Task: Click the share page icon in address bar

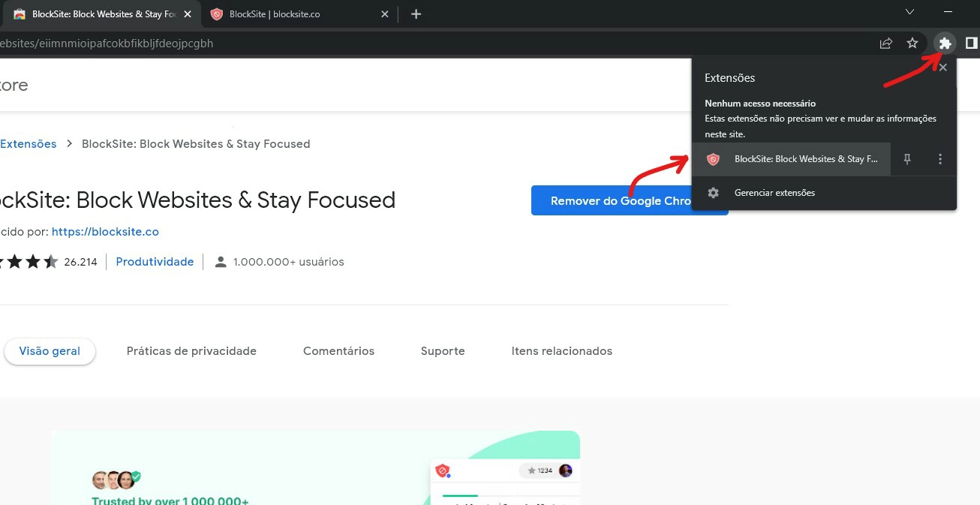Action: coord(886,44)
